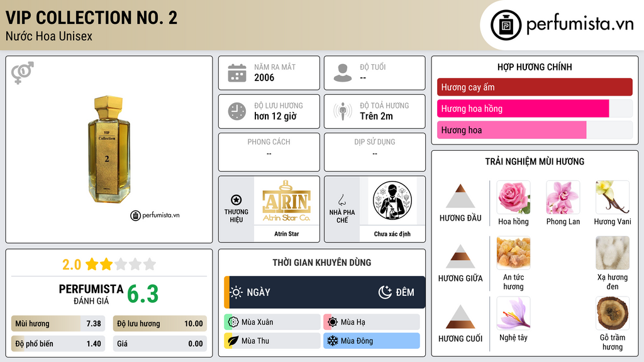Click the Độ phổ biến 1.40 score bar
Viewport: 644px width, 362px height.
tap(58, 344)
